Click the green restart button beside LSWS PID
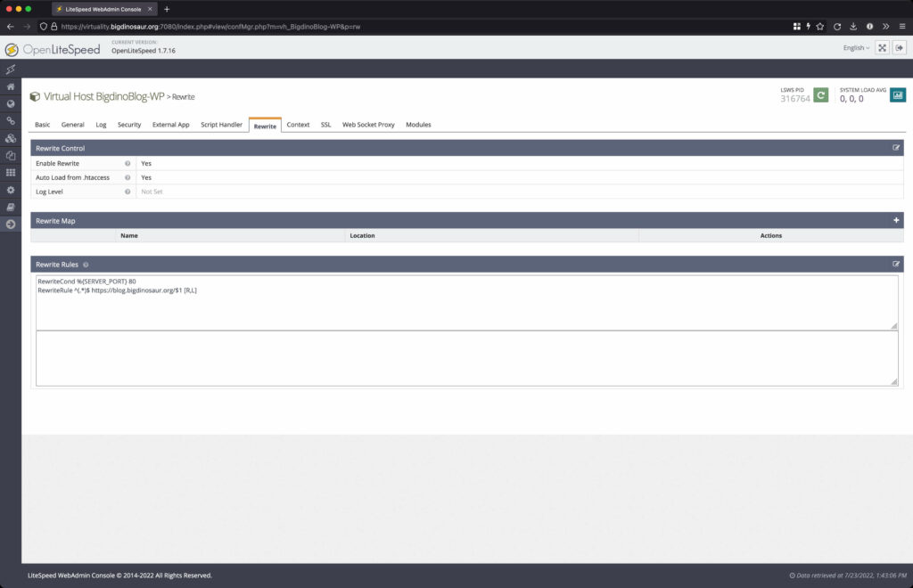The width and height of the screenshot is (913, 588). (x=820, y=93)
